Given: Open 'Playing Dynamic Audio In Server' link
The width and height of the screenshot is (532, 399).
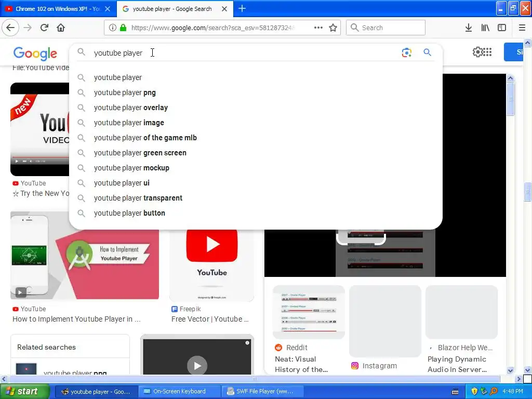Looking at the screenshot, I should [x=457, y=364].
